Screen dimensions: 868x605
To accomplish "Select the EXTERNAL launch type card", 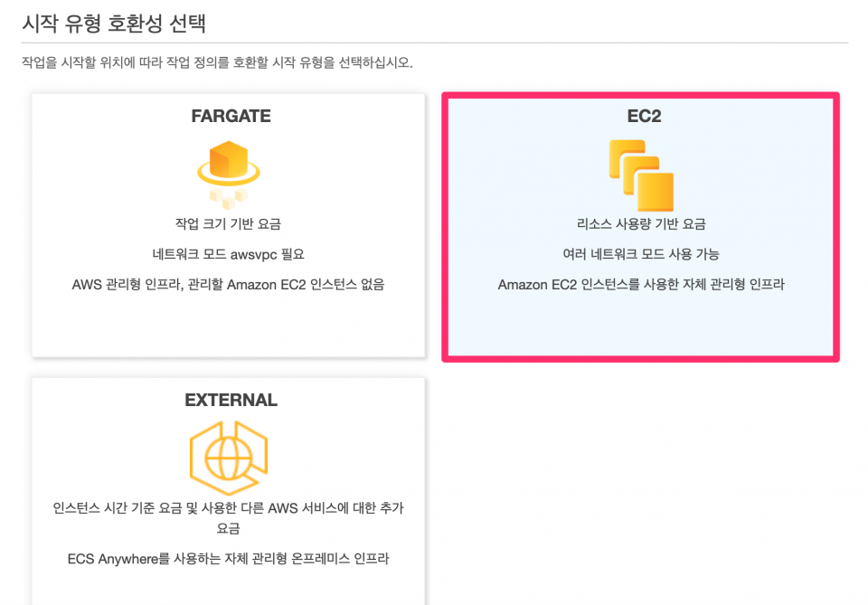I will coord(229,491).
